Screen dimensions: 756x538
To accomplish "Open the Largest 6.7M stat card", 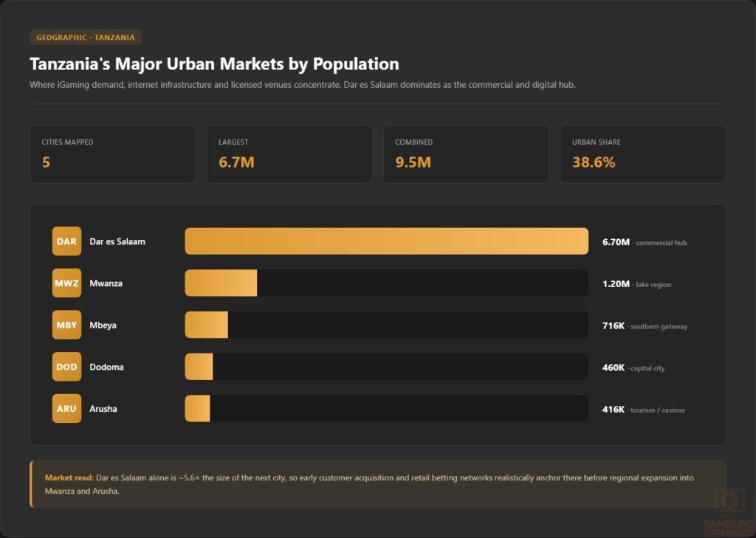I will [289, 154].
